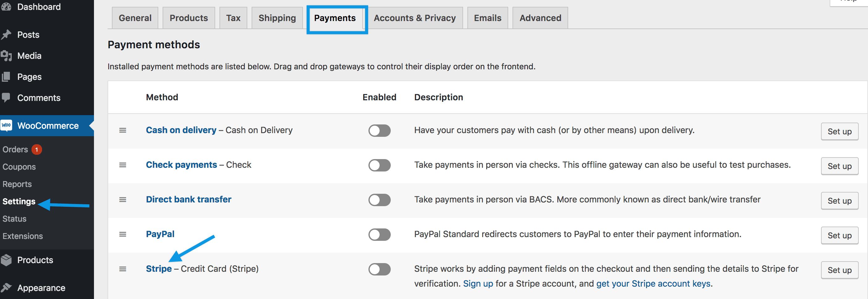Click the Comments speech bubble icon

pos(6,97)
